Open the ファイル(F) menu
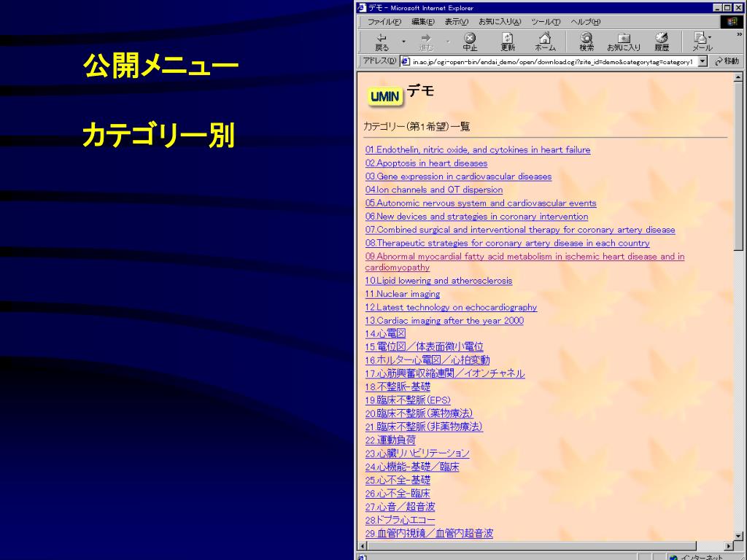 coord(384,22)
